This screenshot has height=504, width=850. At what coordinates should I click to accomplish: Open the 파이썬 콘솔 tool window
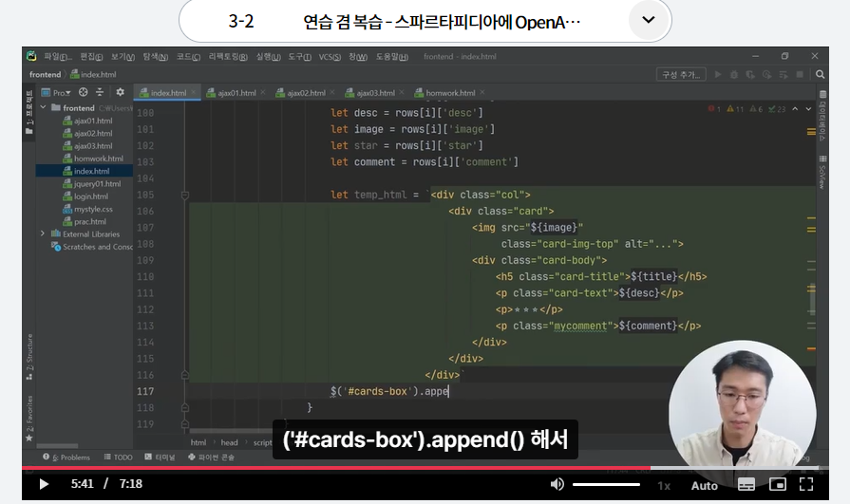tap(211, 457)
